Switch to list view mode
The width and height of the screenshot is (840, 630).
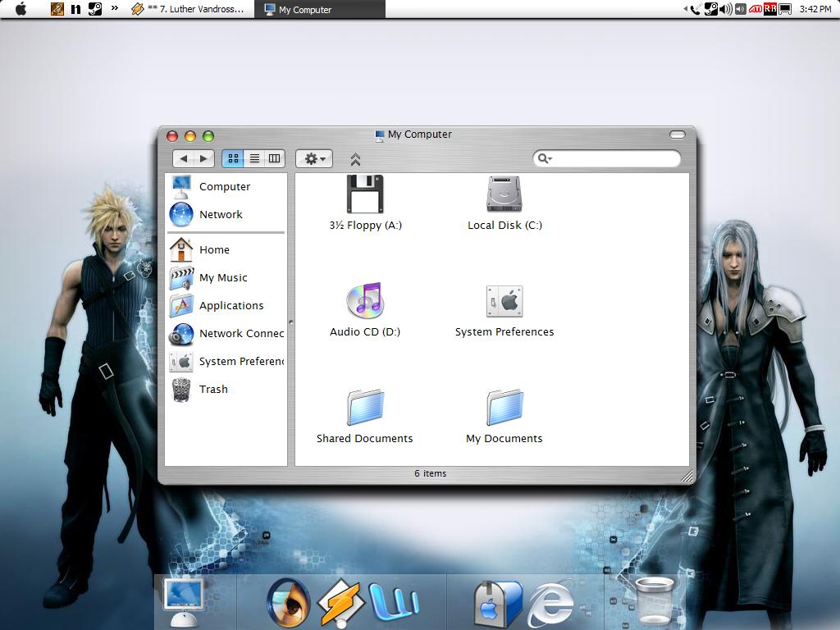[x=254, y=158]
